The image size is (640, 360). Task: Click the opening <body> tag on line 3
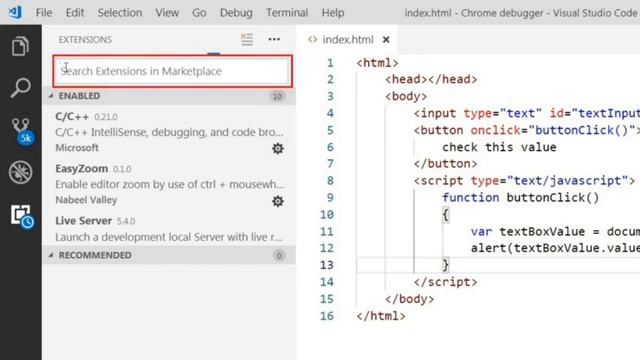(x=406, y=96)
